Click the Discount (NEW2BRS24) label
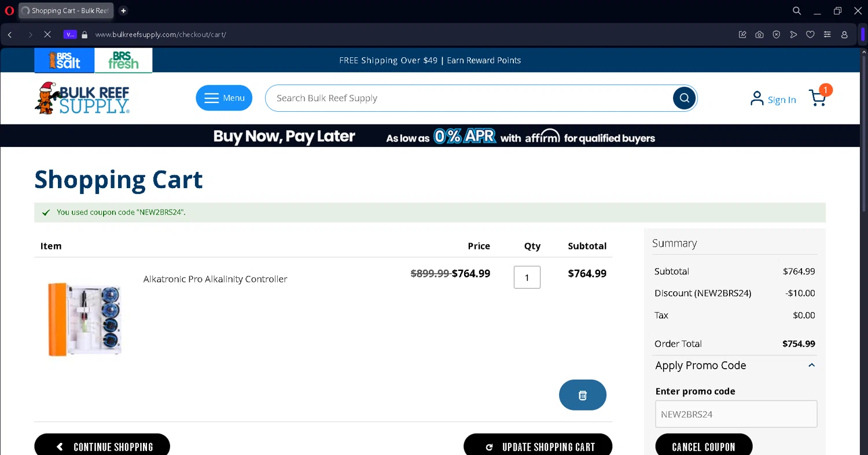Screen dimensions: 868x455 (x=703, y=293)
